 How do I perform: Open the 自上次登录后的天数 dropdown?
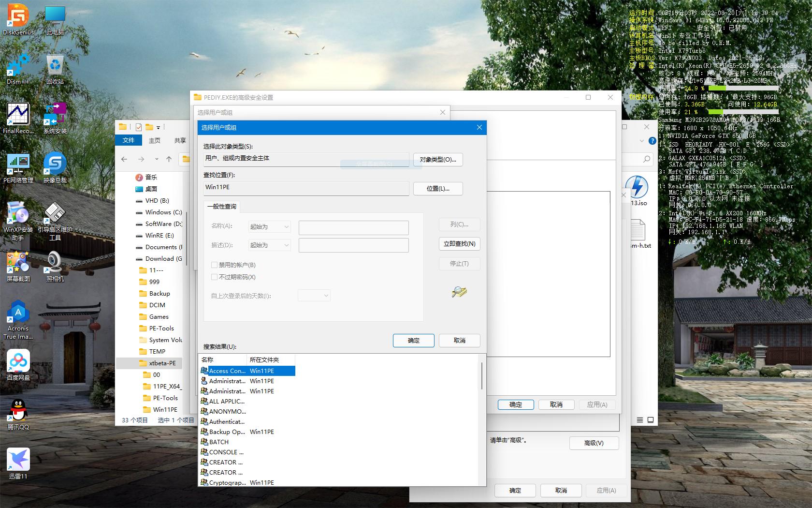[314, 295]
